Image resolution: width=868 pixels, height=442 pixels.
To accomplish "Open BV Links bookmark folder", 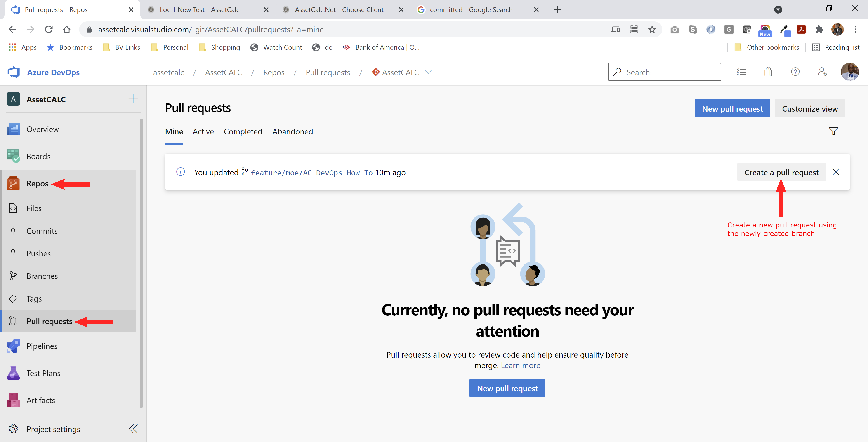I will point(121,47).
